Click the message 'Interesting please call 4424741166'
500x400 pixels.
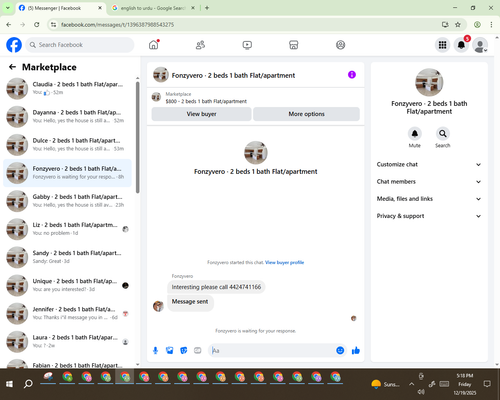216,287
